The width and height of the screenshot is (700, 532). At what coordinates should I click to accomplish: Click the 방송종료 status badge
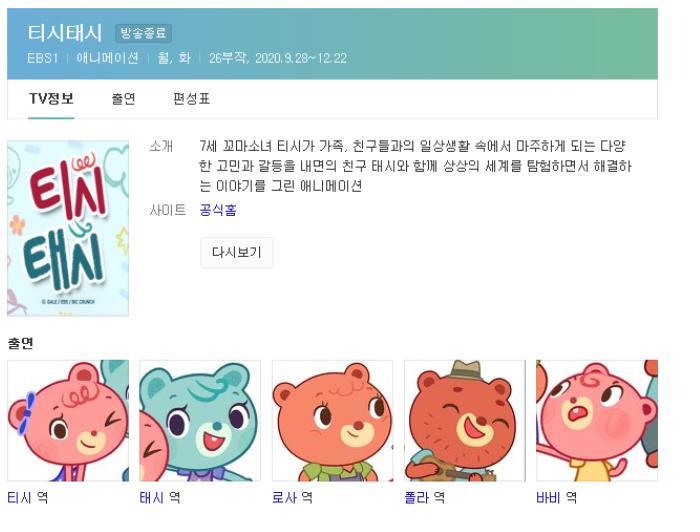(x=143, y=33)
